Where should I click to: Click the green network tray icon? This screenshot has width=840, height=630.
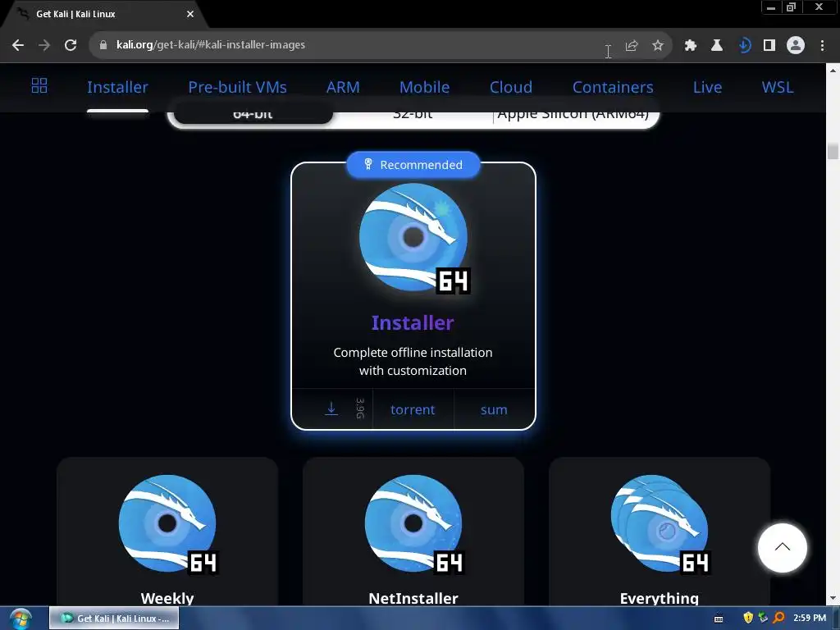pos(763,618)
